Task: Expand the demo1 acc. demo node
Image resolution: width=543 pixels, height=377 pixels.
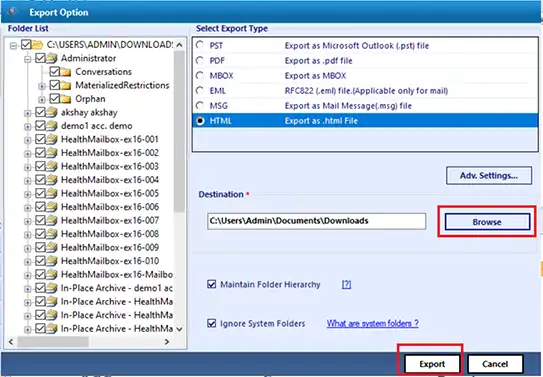Action: coord(27,127)
